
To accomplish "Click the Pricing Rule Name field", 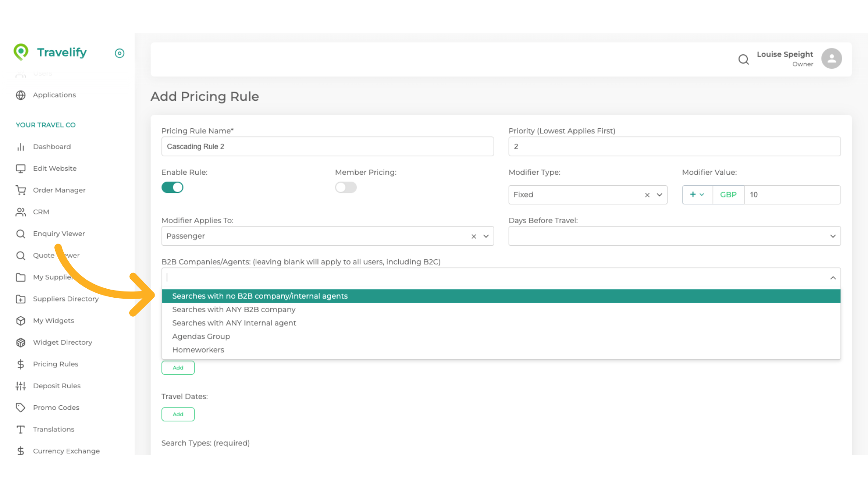I will pyautogui.click(x=327, y=147).
